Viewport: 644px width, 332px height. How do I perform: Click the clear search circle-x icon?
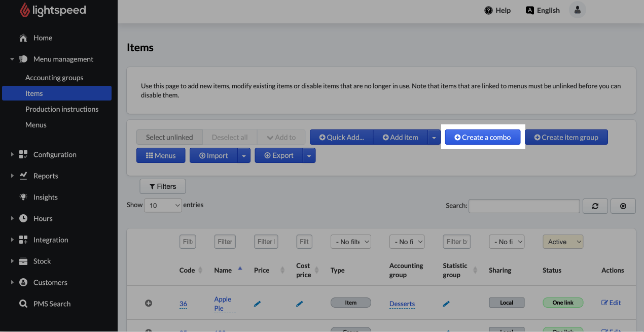coord(623,206)
